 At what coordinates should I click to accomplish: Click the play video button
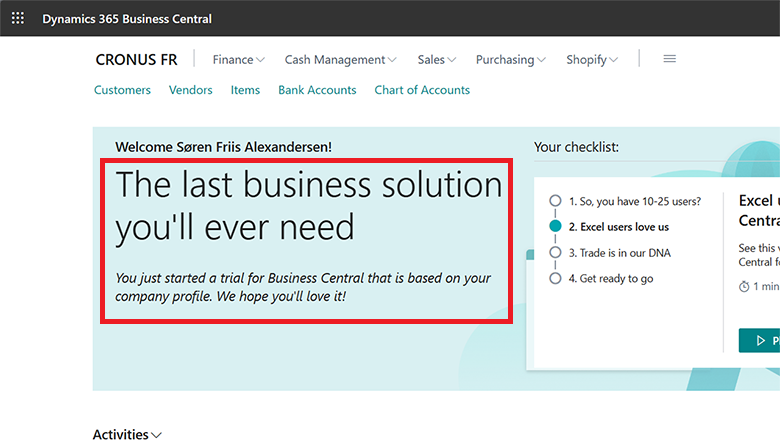[759, 341]
